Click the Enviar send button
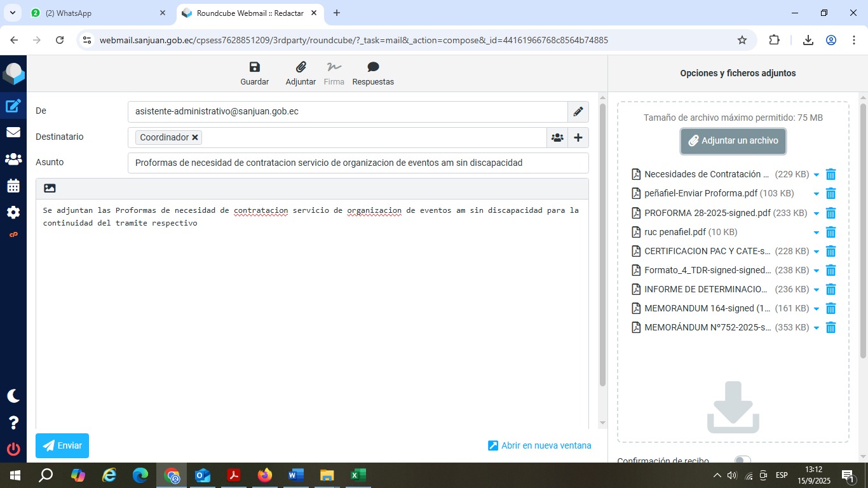 (x=62, y=445)
